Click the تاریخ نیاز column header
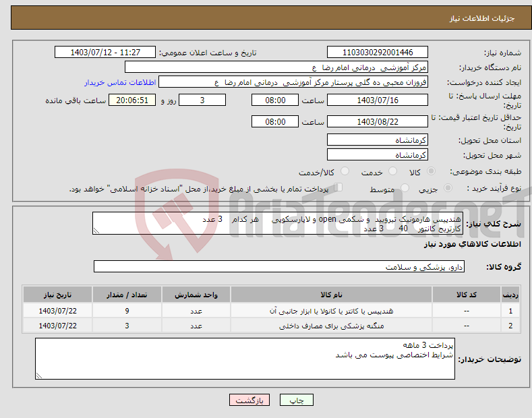 [x=58, y=295]
